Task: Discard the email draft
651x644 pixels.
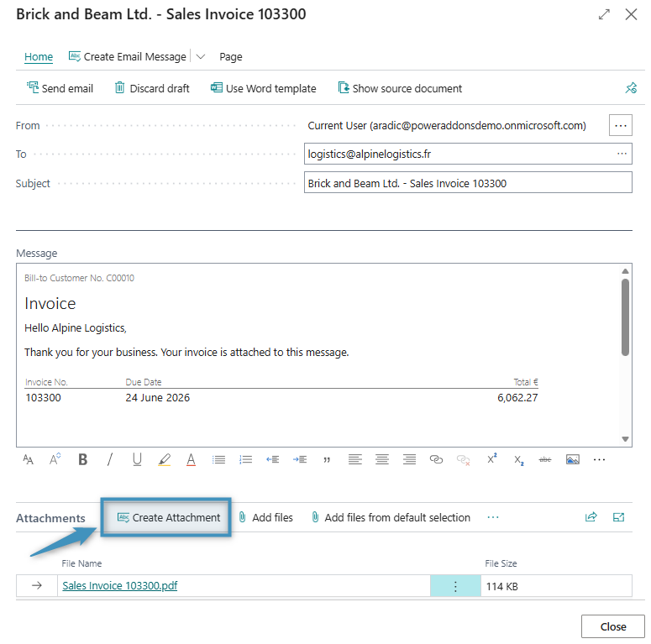Action: click(152, 88)
